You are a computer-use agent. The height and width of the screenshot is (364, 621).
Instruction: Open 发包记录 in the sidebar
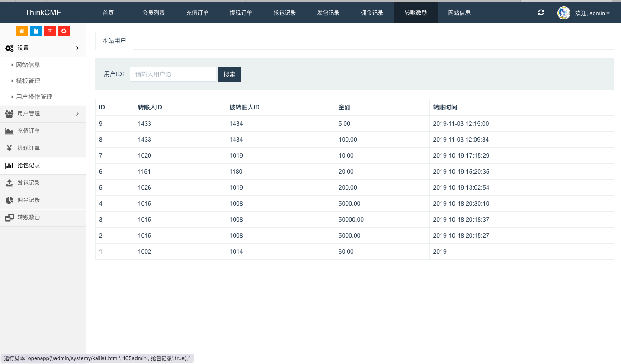pyautogui.click(x=29, y=183)
